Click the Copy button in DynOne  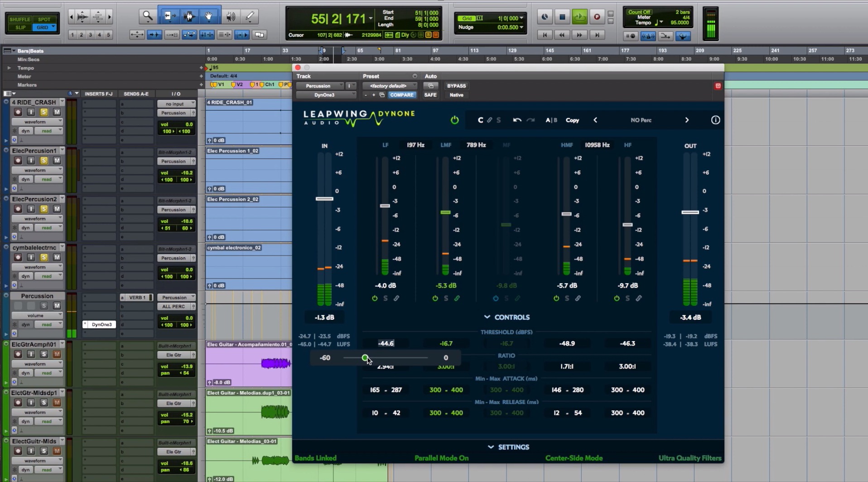[573, 120]
